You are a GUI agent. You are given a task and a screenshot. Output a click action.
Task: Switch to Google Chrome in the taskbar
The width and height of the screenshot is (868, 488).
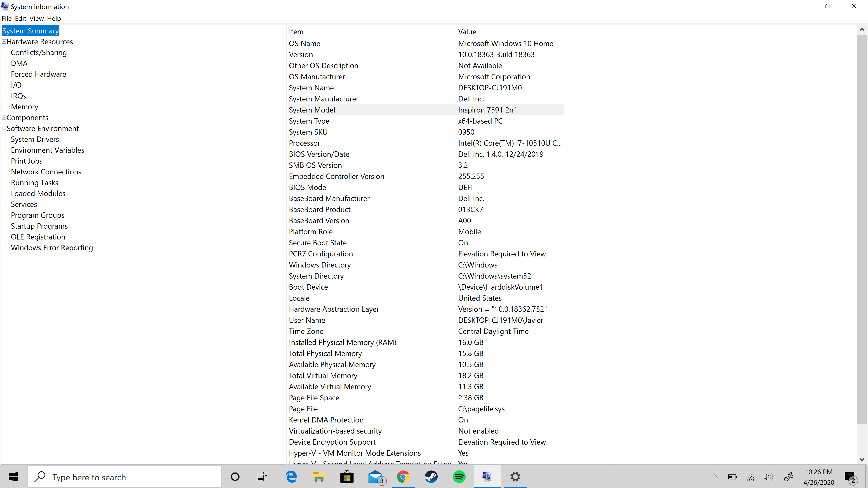pyautogui.click(x=403, y=477)
